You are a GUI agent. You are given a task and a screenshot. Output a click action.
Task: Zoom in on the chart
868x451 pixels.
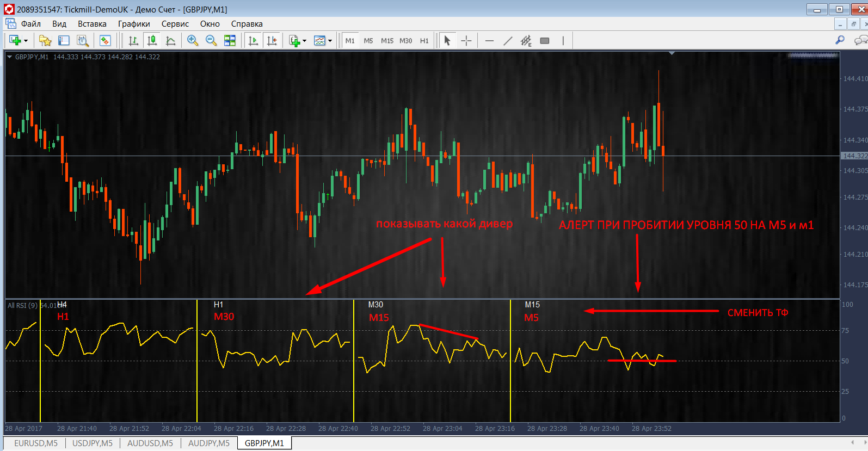[x=193, y=41]
